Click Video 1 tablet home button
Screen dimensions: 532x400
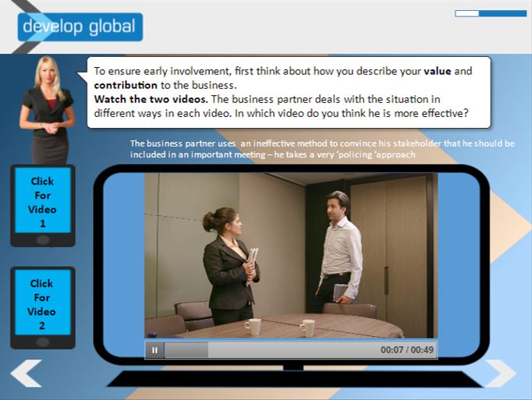(x=43, y=240)
